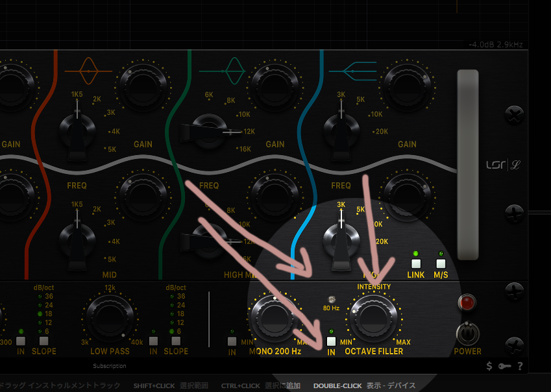Image resolution: width=551 pixels, height=392 pixels.
Task: Click the blue shelf curve icon of the high band
Action: pos(352,71)
